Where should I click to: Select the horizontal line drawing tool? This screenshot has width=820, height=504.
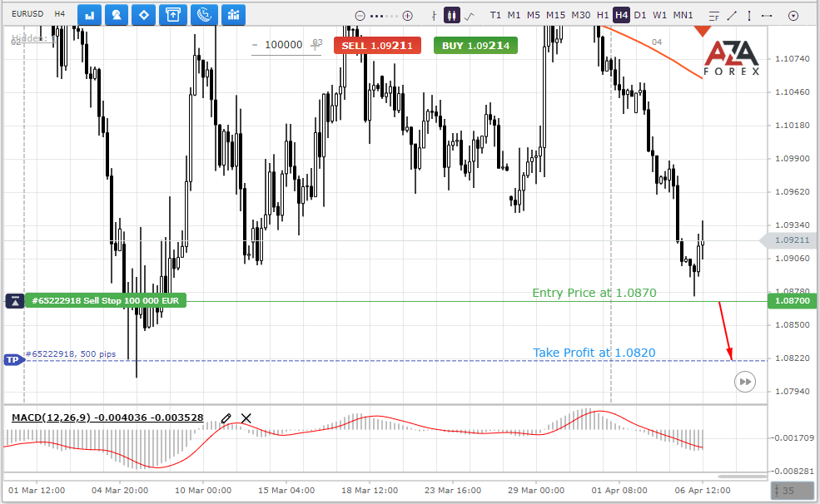pyautogui.click(x=767, y=16)
